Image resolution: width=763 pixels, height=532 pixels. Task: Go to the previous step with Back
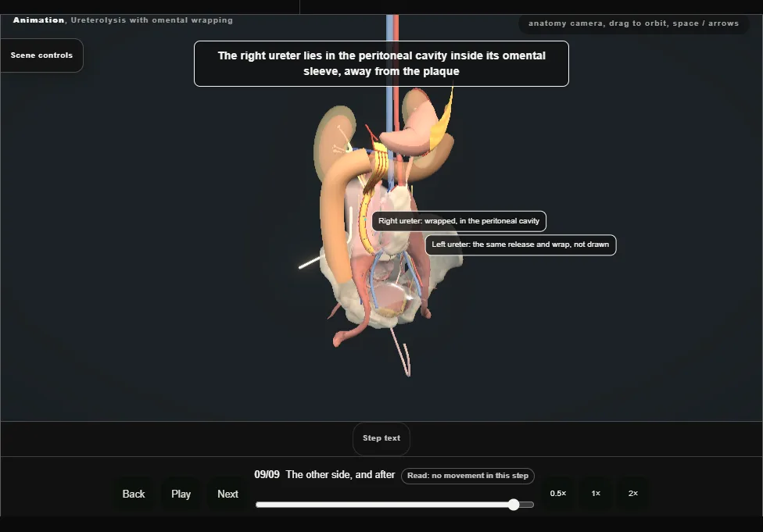(x=134, y=494)
